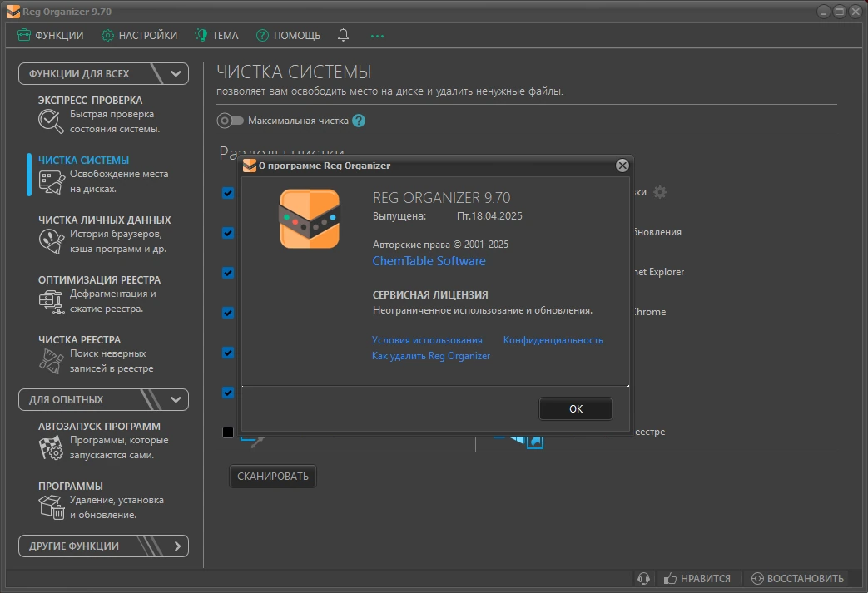Open the ТЕМА menu
Image resolution: width=868 pixels, height=593 pixels.
[216, 36]
